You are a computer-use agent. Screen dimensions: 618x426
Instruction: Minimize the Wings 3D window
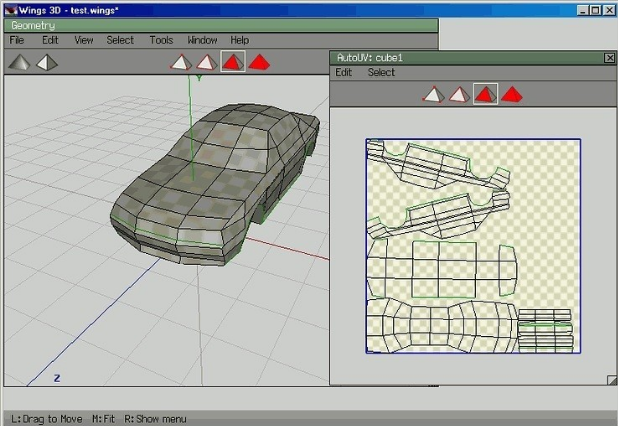(x=583, y=10)
